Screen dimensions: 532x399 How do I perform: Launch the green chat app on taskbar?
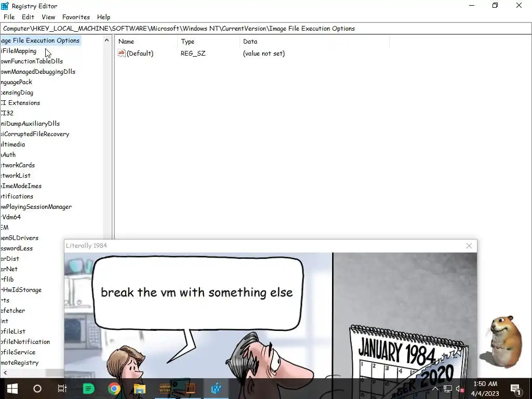(88, 389)
